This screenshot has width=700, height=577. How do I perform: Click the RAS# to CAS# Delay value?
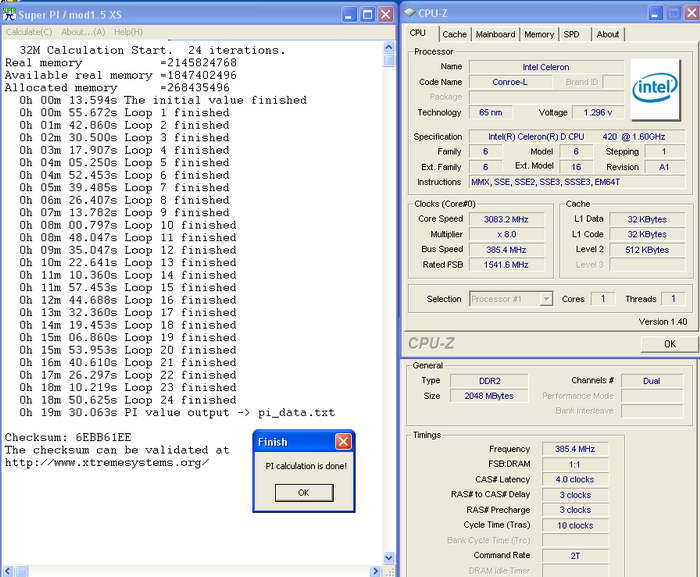click(575, 495)
